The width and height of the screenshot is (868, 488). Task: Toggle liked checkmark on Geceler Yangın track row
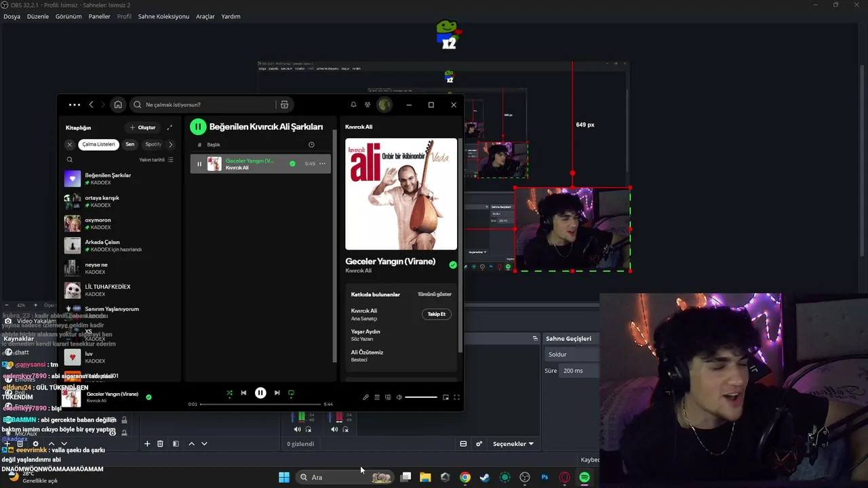tap(292, 163)
